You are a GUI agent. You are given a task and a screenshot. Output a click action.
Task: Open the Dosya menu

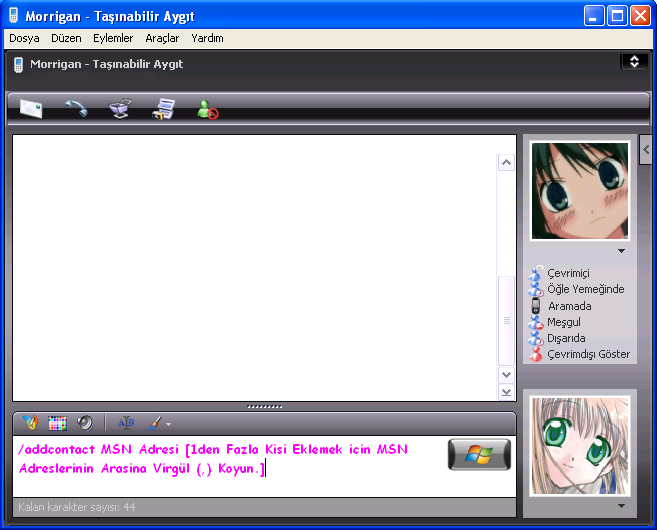[x=24, y=38]
